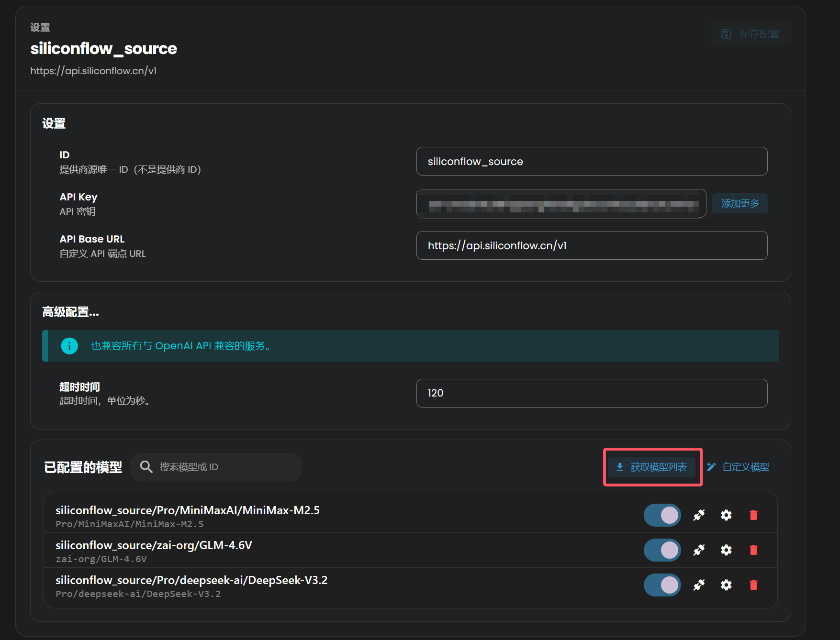Click the 保存配置 button
Image resolution: width=840 pixels, height=640 pixels.
[x=750, y=34]
